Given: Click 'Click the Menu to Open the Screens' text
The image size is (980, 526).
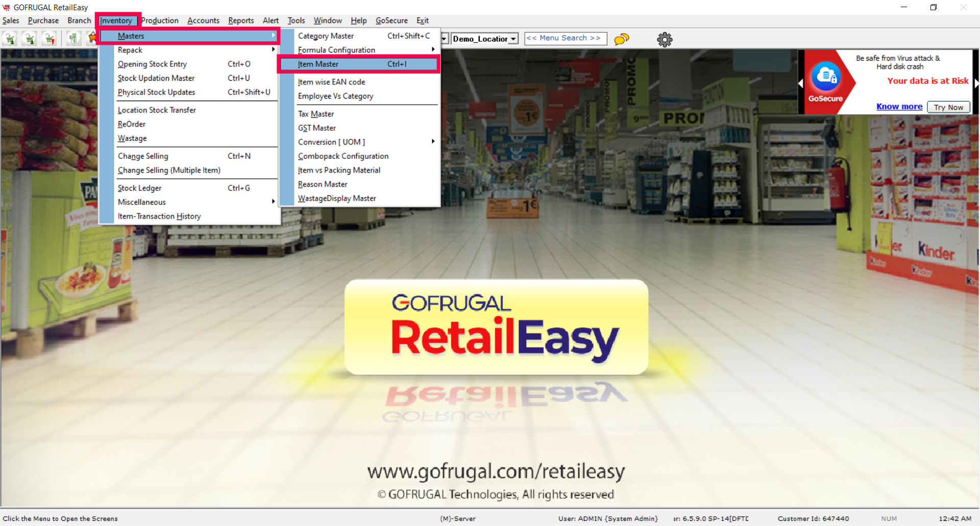Looking at the screenshot, I should [x=60, y=518].
